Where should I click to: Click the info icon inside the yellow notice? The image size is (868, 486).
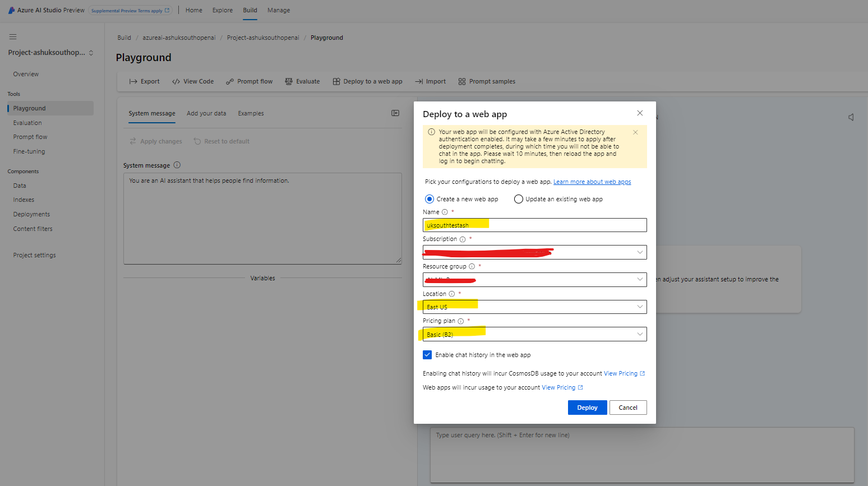pos(431,132)
